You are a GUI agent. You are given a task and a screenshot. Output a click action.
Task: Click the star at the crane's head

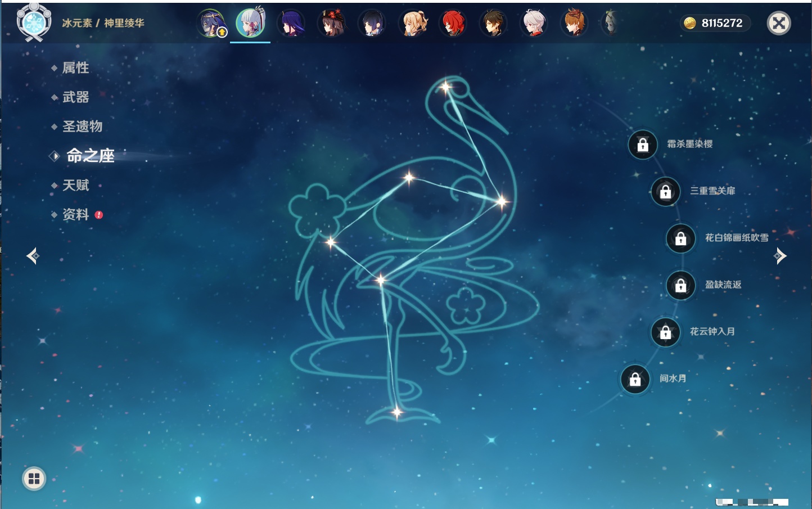(446, 87)
